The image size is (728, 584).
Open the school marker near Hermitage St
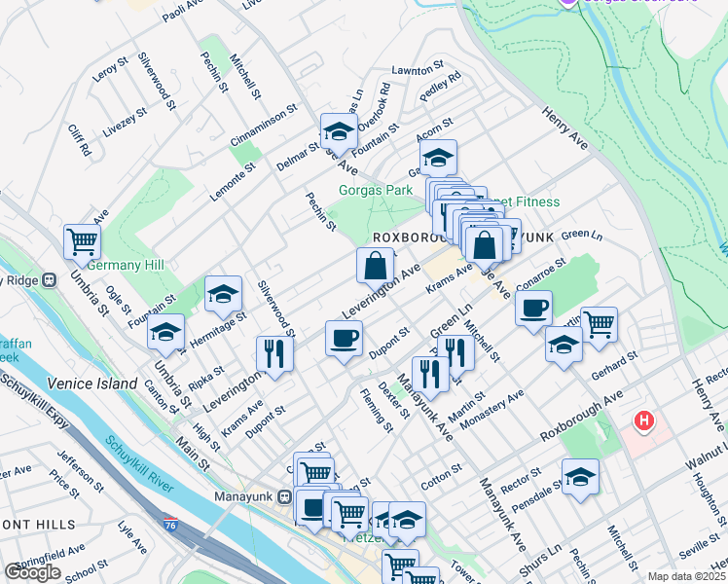click(x=223, y=294)
